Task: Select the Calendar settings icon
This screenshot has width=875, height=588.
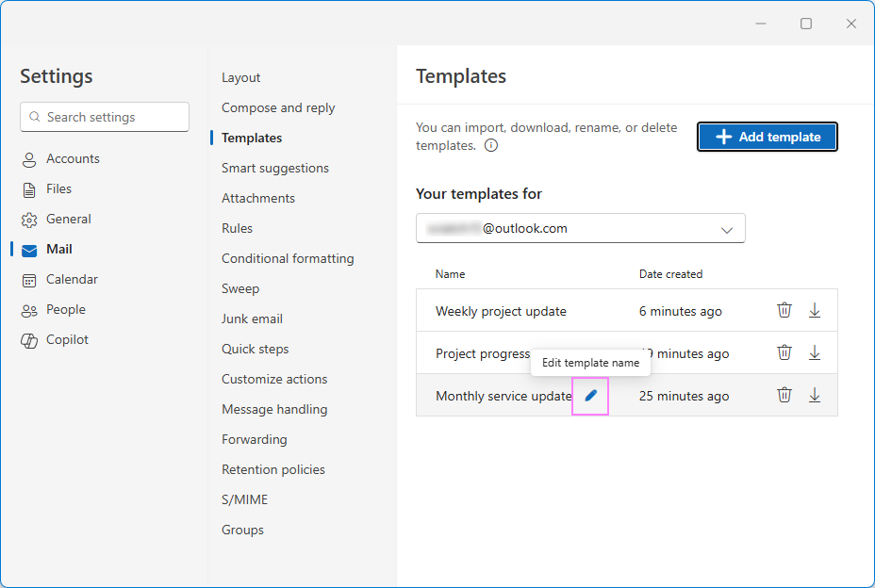Action: pyautogui.click(x=30, y=279)
